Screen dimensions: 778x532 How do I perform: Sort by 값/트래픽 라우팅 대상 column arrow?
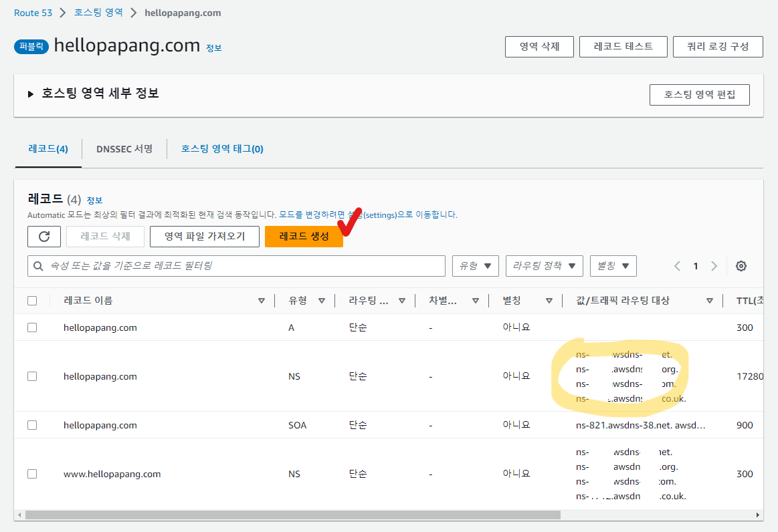click(710, 301)
